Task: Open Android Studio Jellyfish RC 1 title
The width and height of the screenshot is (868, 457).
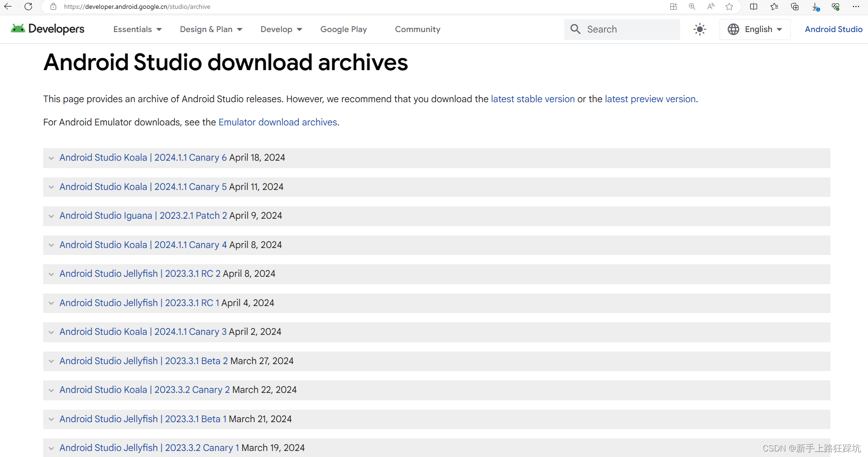Action: (139, 303)
